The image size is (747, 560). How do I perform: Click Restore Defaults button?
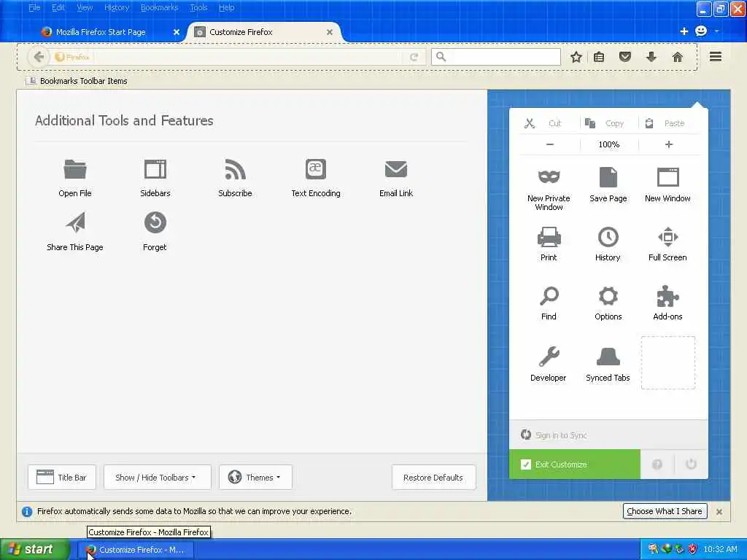(x=433, y=477)
